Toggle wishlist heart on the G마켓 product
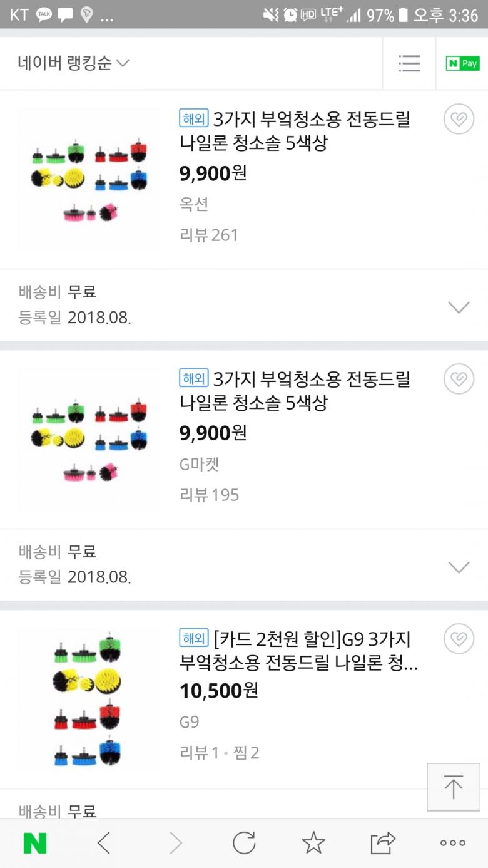488x868 pixels. coord(459,379)
